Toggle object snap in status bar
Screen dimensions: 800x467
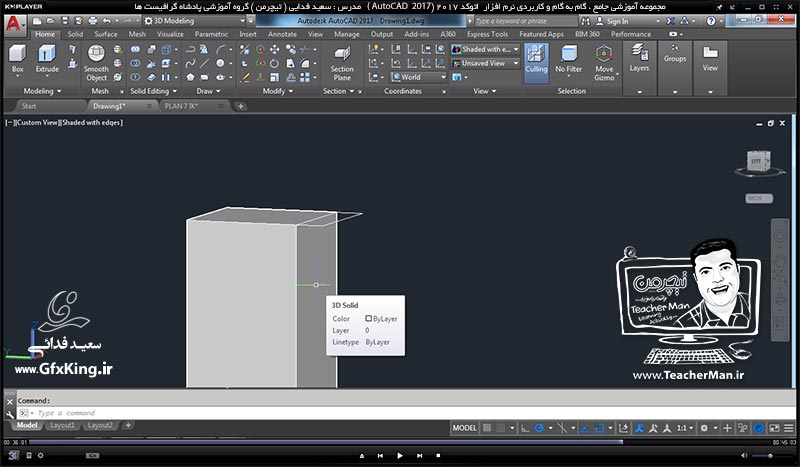click(x=599, y=428)
